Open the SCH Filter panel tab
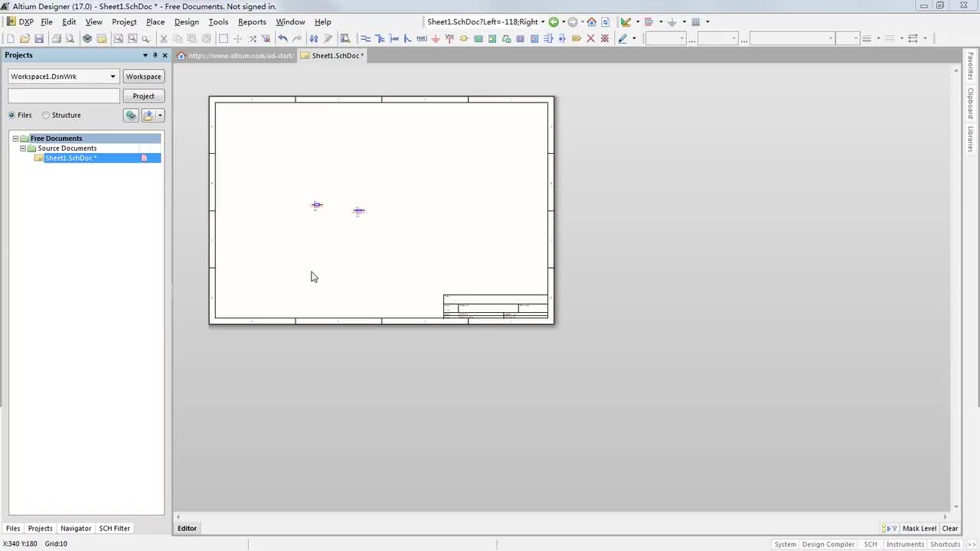980x551 pixels. (115, 528)
